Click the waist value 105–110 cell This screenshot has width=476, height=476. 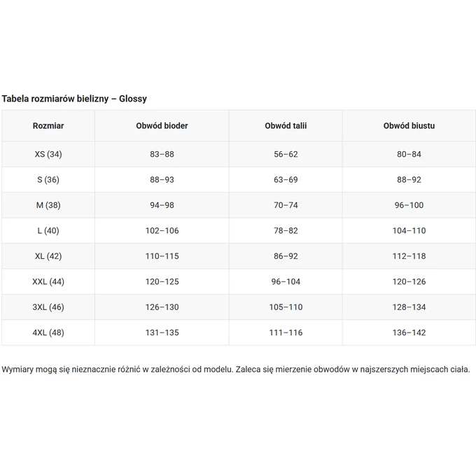(286, 307)
